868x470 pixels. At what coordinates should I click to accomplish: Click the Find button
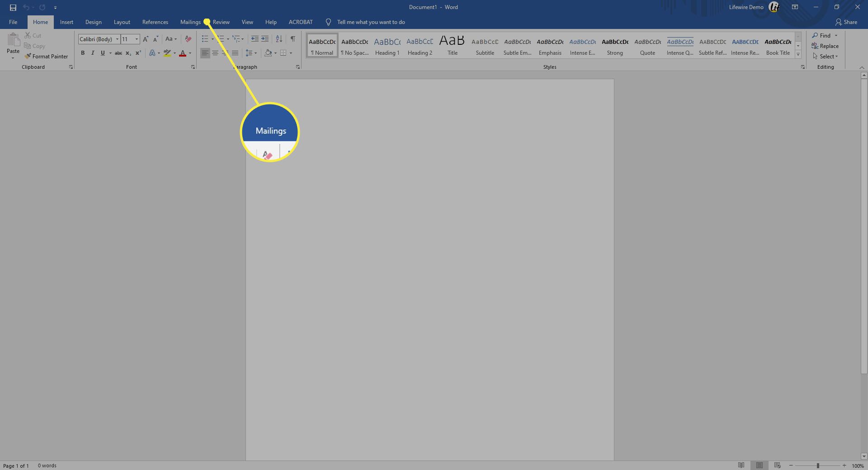pos(821,35)
